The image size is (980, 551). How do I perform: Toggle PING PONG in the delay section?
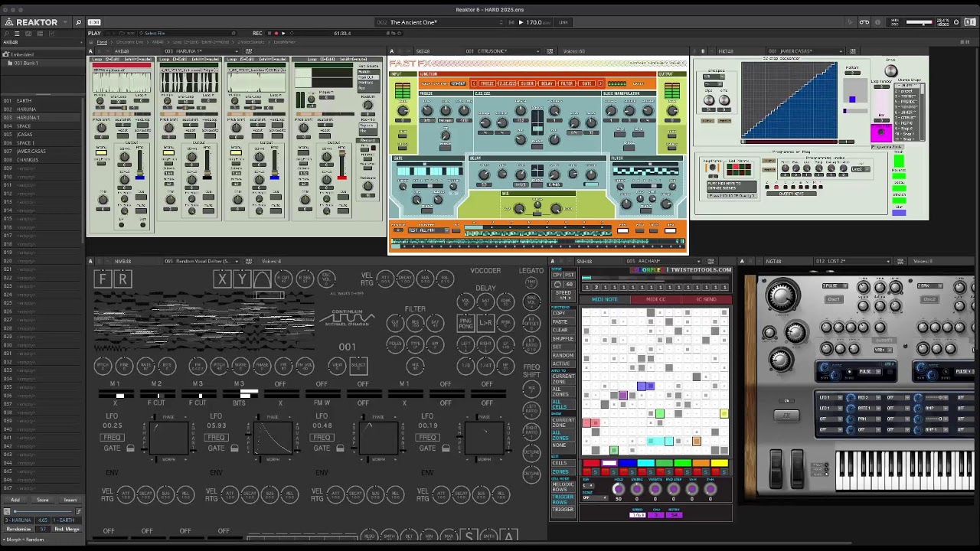tap(465, 324)
